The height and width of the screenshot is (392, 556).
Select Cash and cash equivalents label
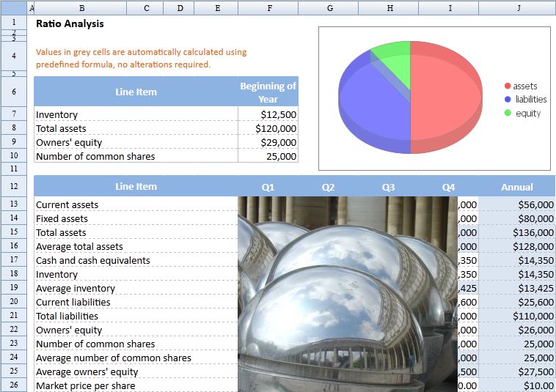(93, 260)
